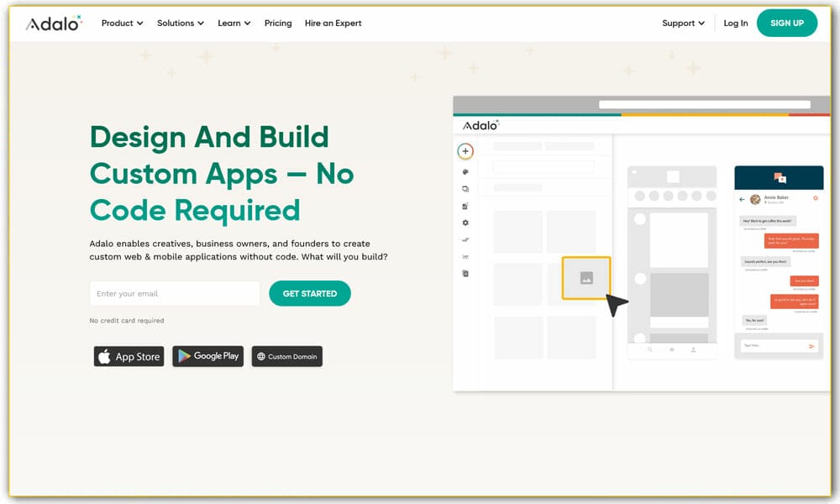Click Hire an Expert in the top navigation

pos(333,23)
